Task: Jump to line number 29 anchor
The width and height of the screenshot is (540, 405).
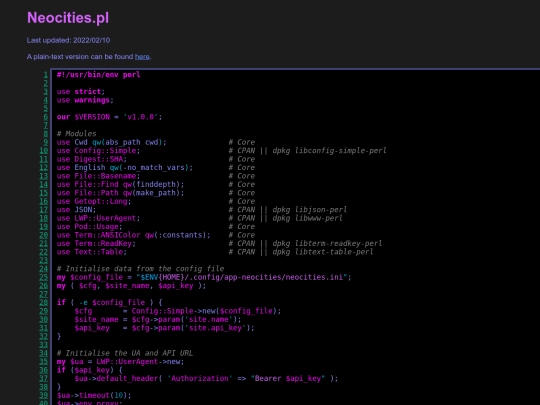Action: tap(44, 311)
